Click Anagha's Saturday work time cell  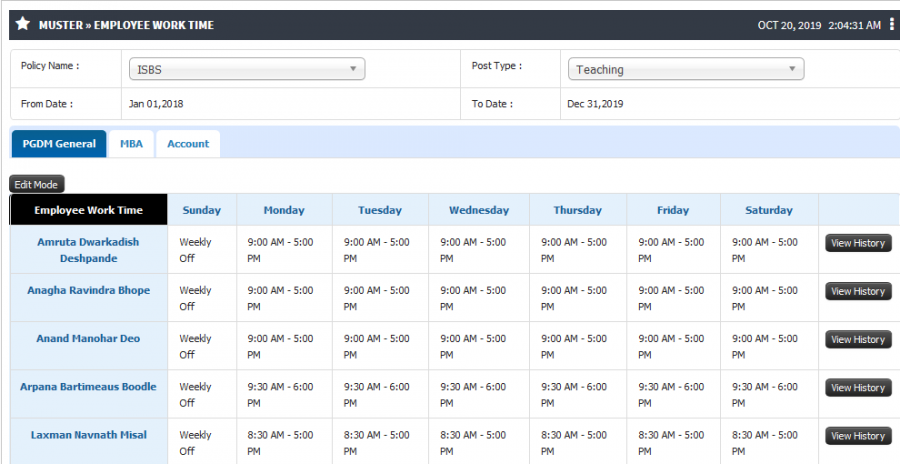769,298
